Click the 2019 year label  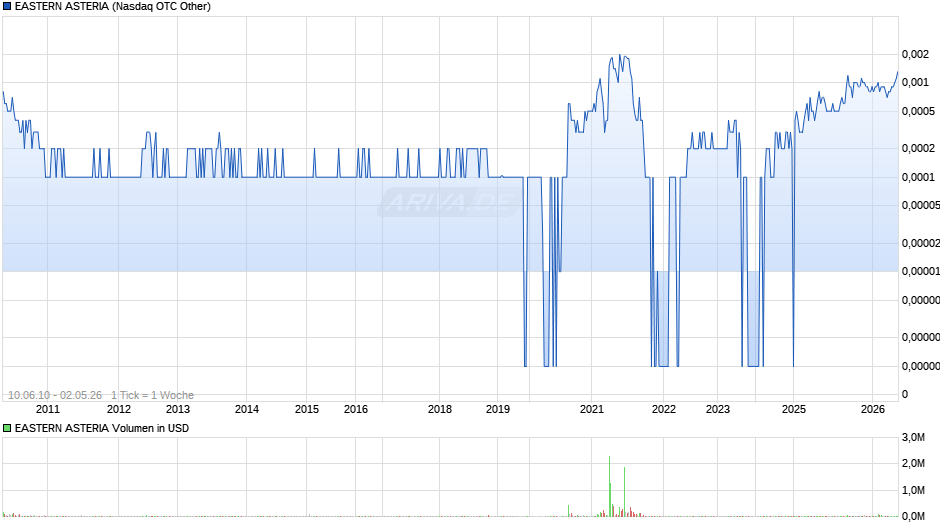coord(498,409)
